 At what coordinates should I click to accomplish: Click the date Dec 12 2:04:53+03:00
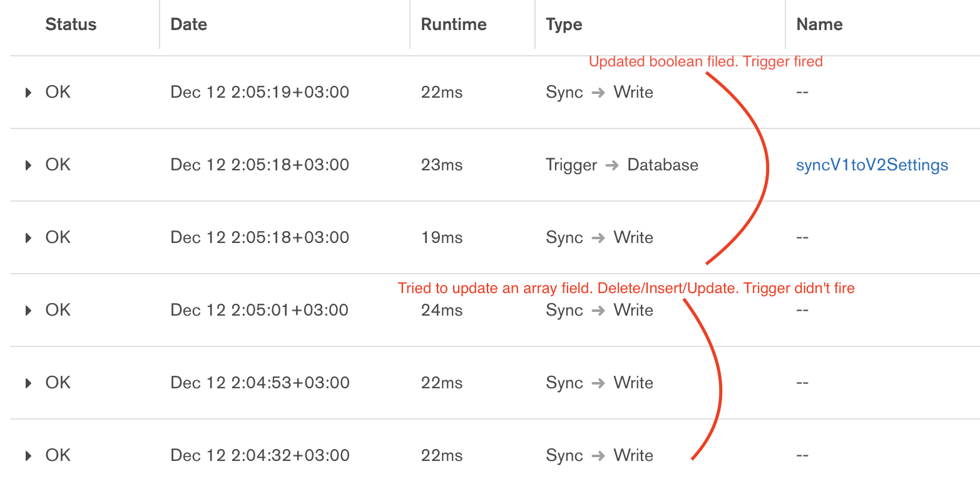coord(260,383)
